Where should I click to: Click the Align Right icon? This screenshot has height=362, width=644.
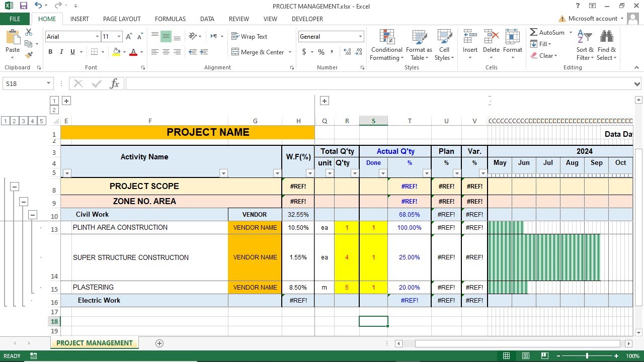point(177,52)
